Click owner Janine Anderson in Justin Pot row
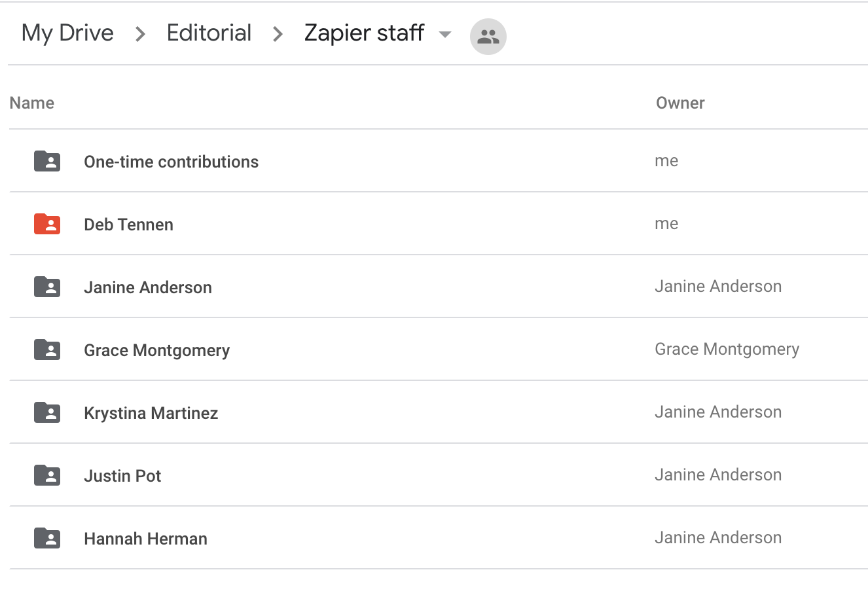 coord(718,475)
